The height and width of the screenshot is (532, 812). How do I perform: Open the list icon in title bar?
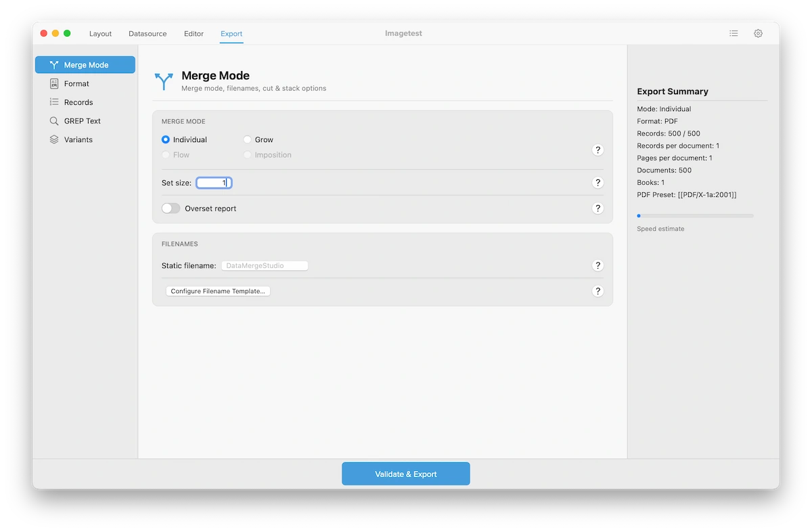coord(734,33)
